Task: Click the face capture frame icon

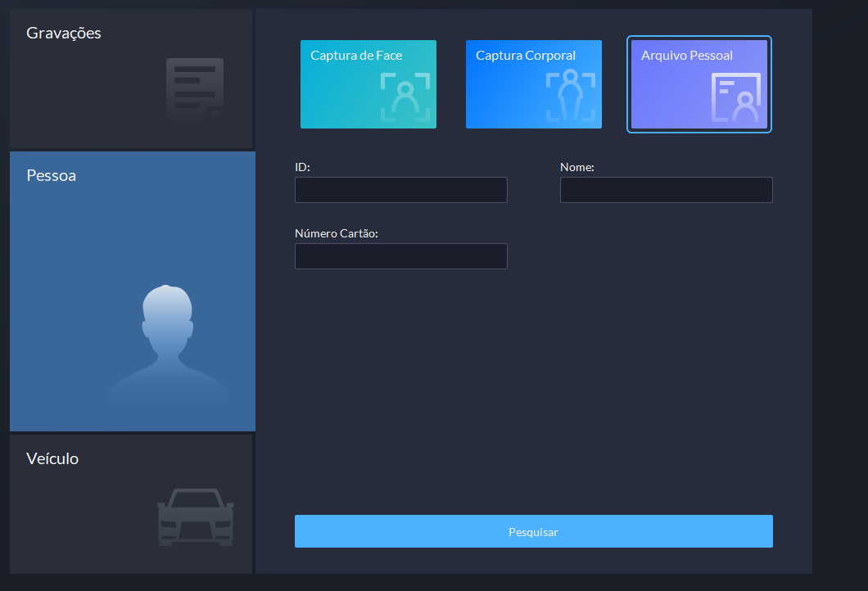Action: 405,97
